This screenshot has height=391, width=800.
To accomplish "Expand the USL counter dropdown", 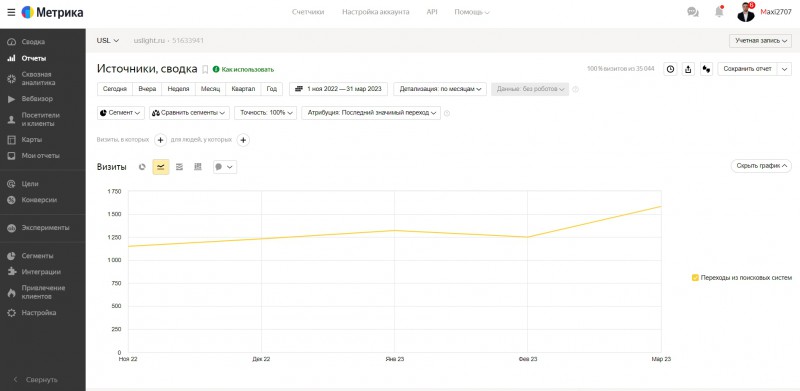I will coord(108,40).
